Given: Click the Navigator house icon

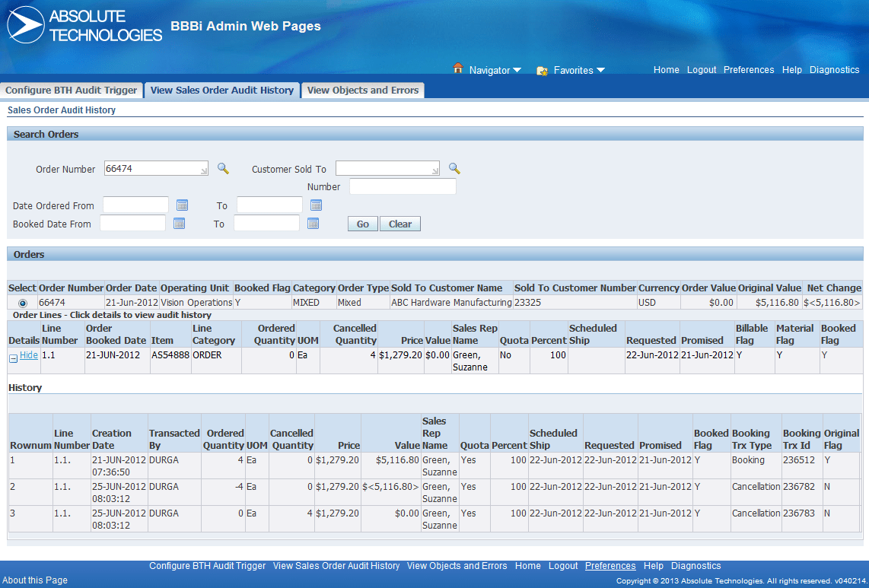Looking at the screenshot, I should tap(457, 69).
